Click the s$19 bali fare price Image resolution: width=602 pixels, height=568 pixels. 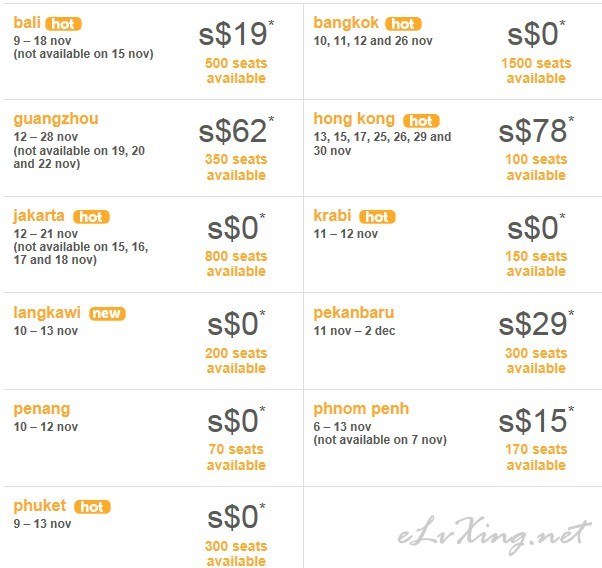coord(236,33)
